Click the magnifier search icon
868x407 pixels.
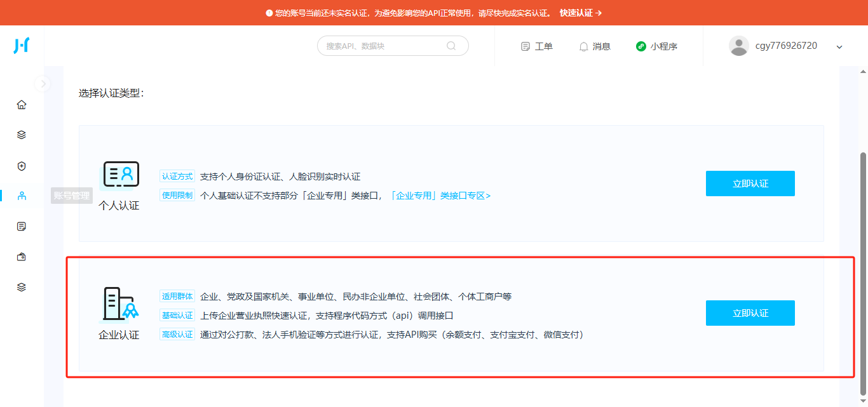coord(451,46)
